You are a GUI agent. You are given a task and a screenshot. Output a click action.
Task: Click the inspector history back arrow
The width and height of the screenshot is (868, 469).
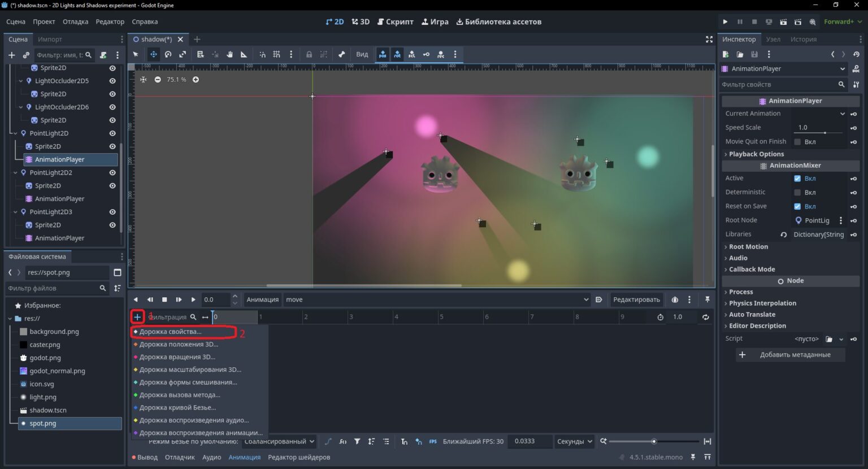coord(832,54)
